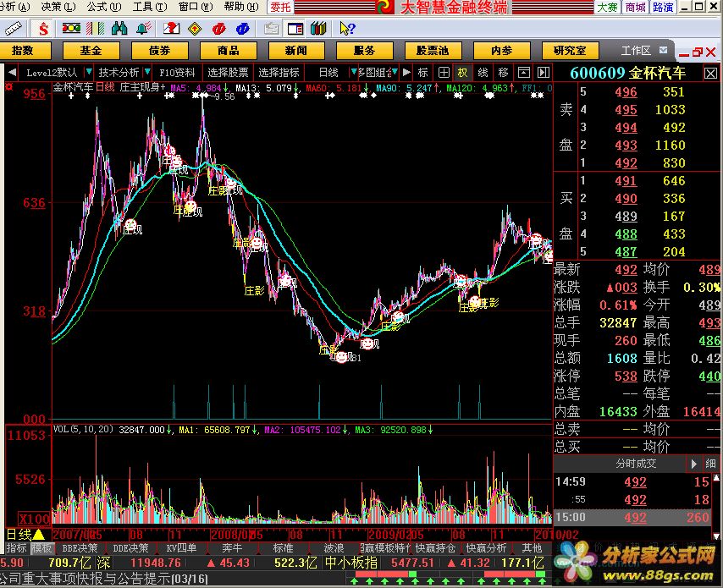
Task: Select the BBE决策 bottom tab
Action: pos(80,548)
